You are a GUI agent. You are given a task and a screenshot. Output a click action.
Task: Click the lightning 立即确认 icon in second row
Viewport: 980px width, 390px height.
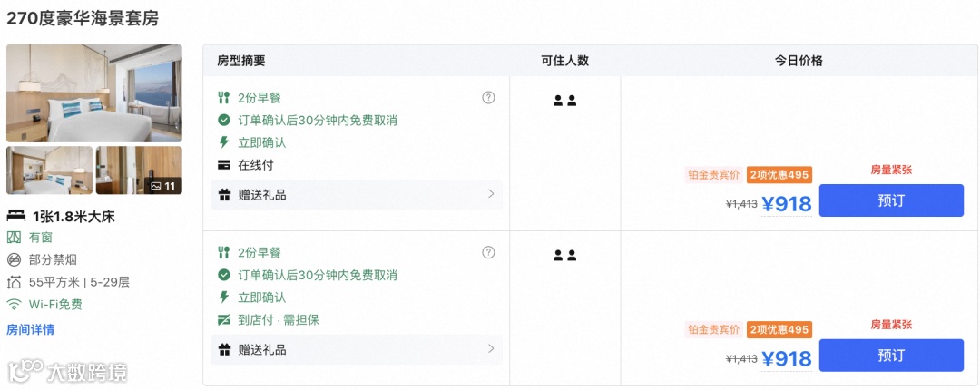tap(224, 297)
